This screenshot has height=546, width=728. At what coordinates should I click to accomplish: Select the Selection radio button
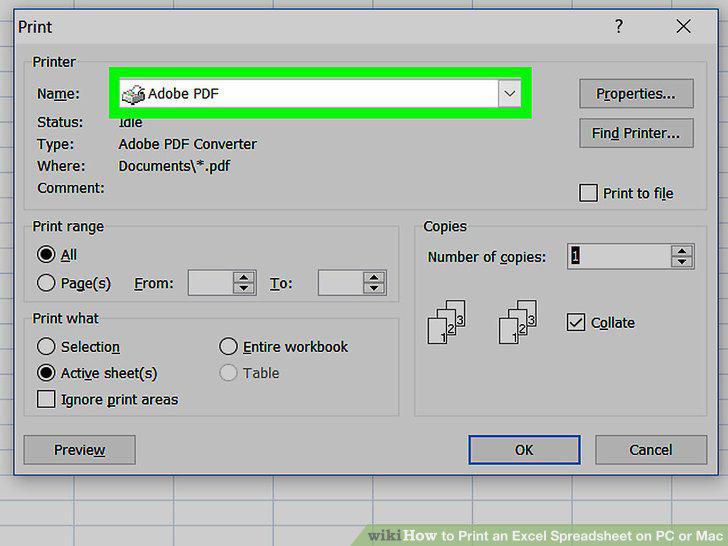pos(46,346)
